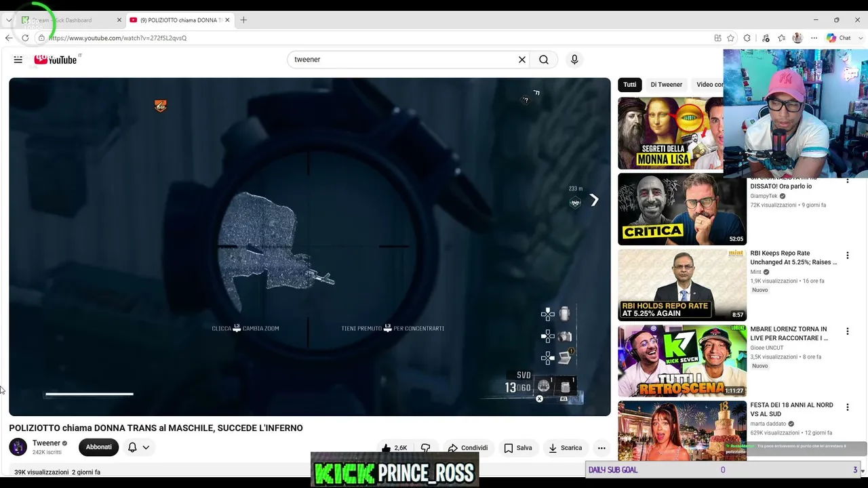Click the '242K iscritti' subscriber count
Screen dimensions: 868x488
tap(47, 452)
